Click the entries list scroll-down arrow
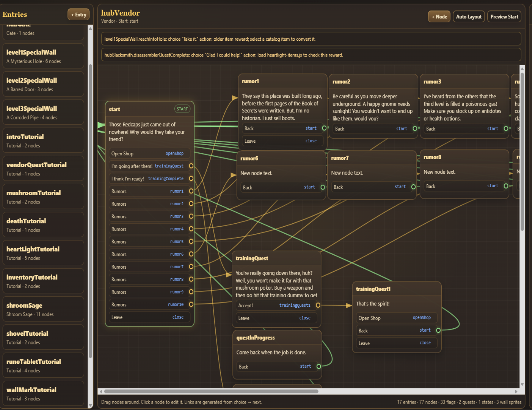This screenshot has height=410, width=532. (x=90, y=405)
